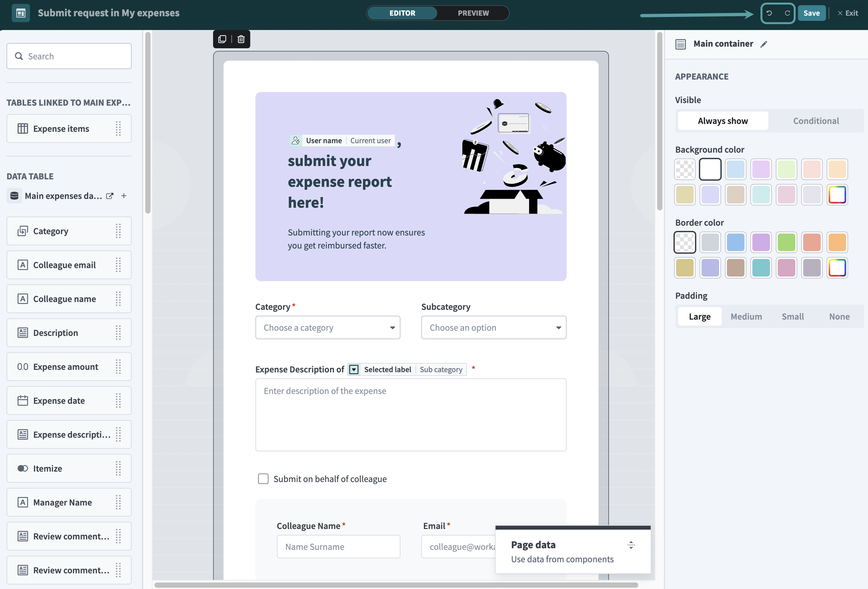Open Main expenses data table external link
The image size is (868, 589).
pyautogui.click(x=109, y=196)
